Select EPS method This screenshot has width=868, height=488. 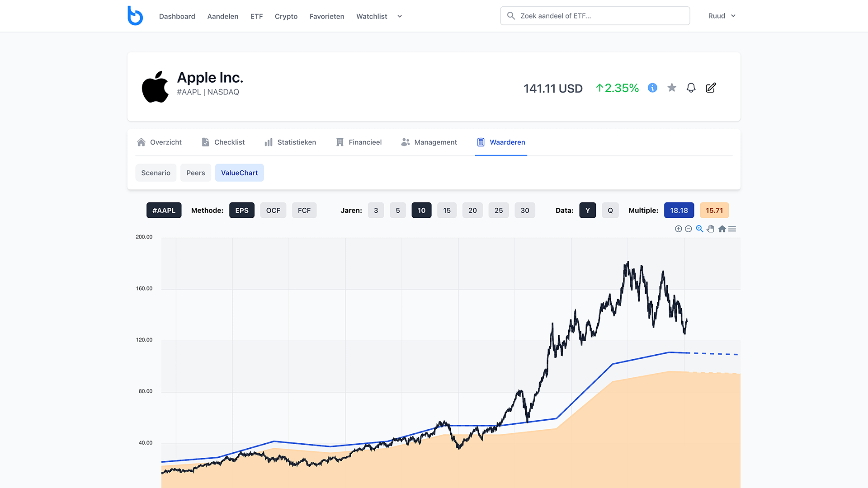[242, 210]
